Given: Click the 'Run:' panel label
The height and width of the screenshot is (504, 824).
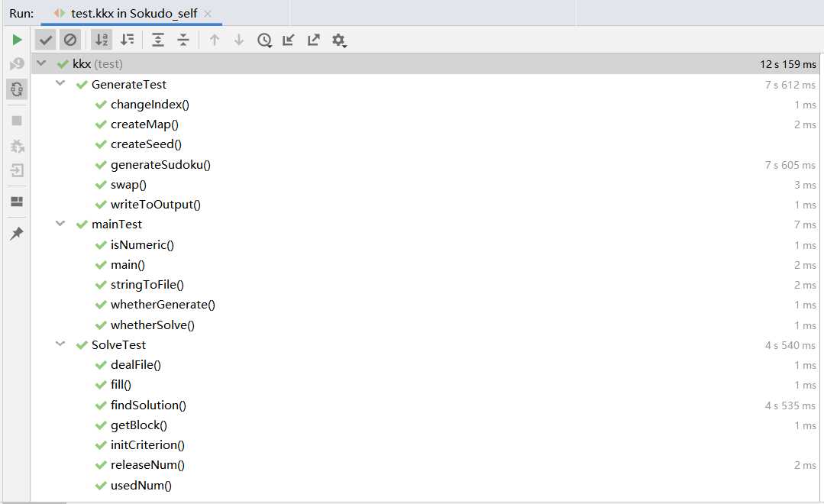Looking at the screenshot, I should coord(21,14).
